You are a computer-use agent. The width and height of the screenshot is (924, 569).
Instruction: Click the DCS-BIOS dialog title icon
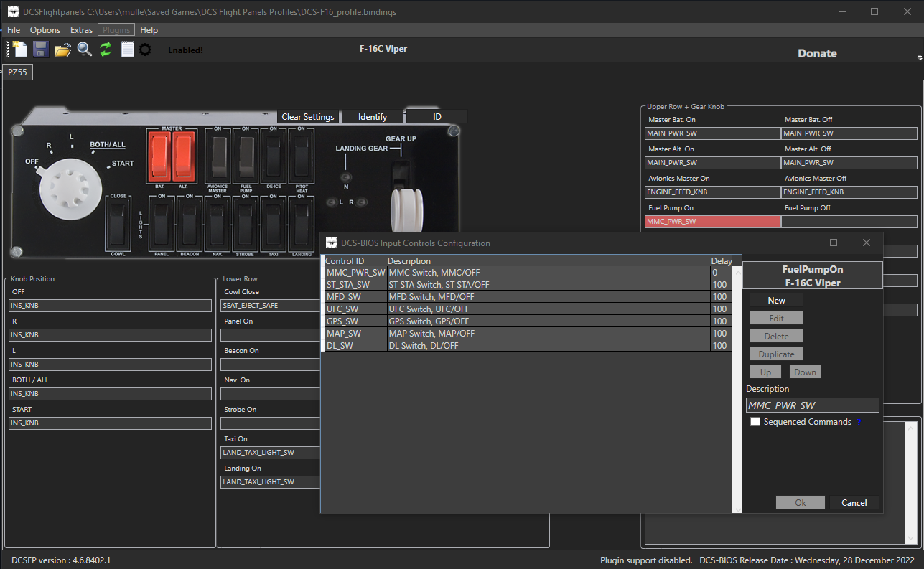(x=332, y=243)
